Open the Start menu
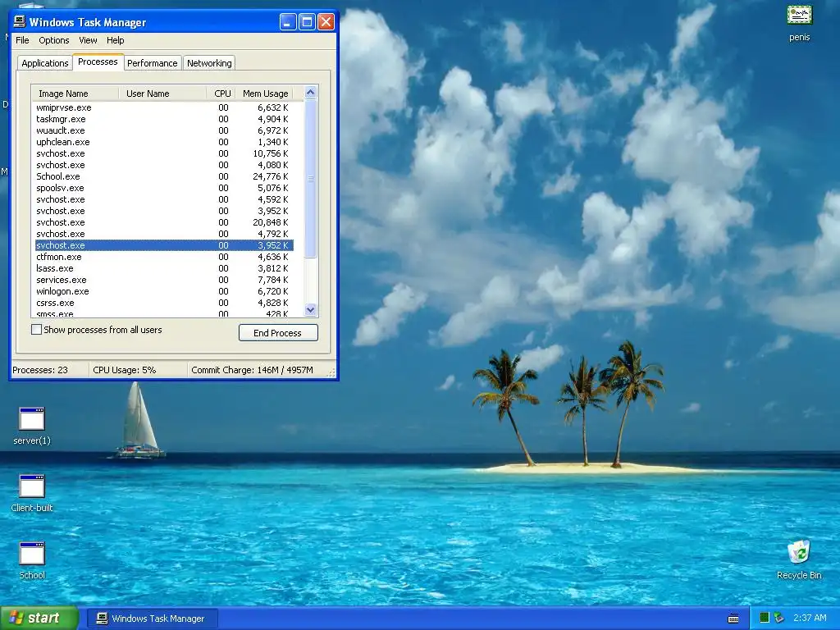This screenshot has height=630, width=840. pos(39,619)
